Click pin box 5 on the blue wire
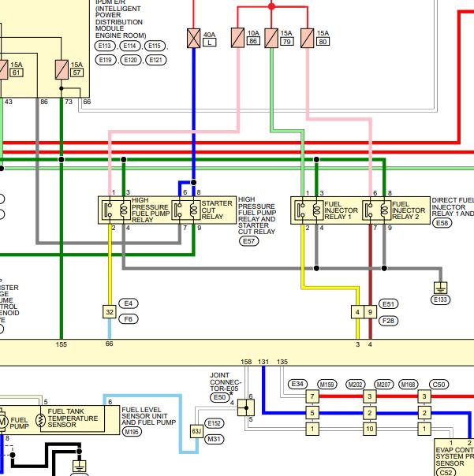Viewport: 474px width, 476px height. [312, 413]
